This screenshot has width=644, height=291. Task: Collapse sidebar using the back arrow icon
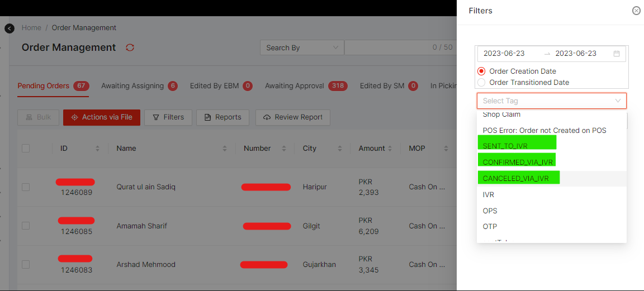[10, 28]
